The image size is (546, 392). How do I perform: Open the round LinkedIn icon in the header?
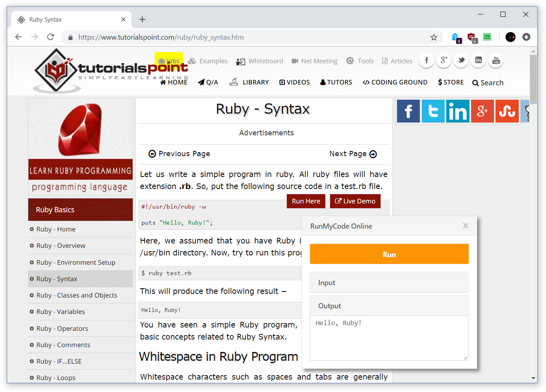tap(478, 60)
